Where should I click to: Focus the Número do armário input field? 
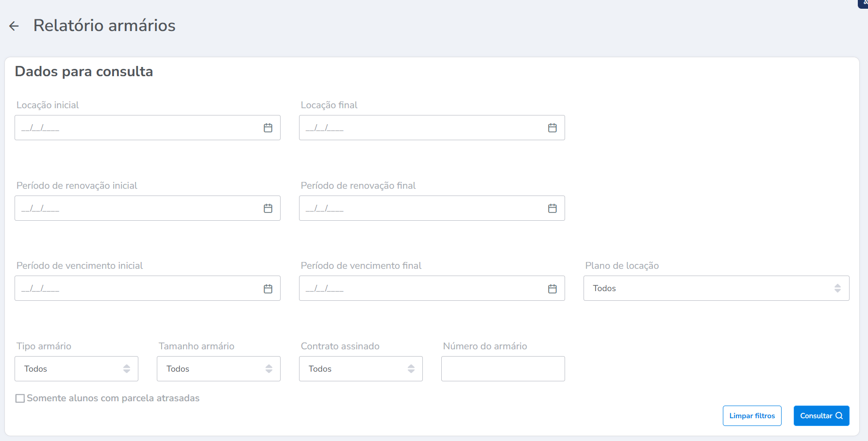pyautogui.click(x=502, y=369)
